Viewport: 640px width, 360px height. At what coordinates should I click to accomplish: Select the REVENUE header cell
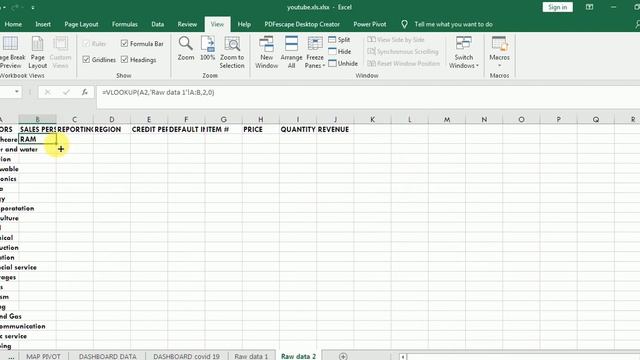[335, 129]
